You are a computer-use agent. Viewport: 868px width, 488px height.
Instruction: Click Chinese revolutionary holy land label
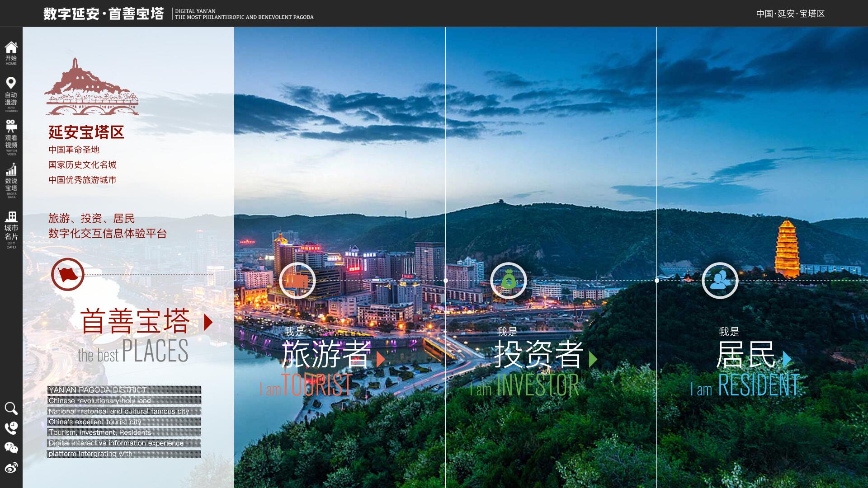124,401
